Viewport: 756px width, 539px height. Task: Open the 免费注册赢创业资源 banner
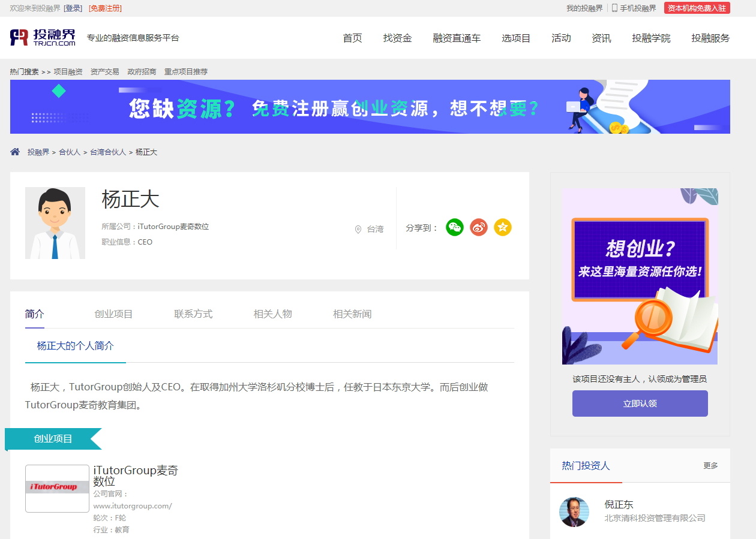tap(370, 107)
